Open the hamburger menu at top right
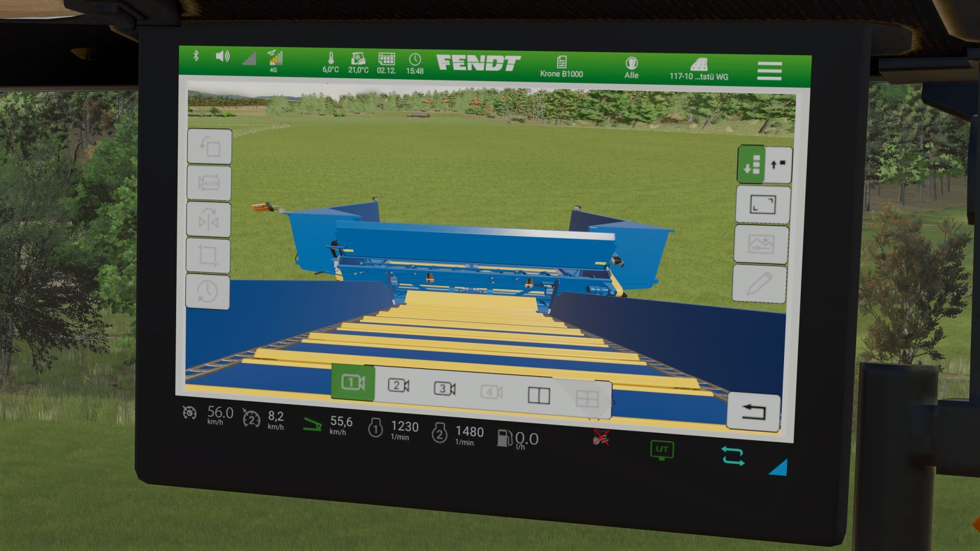The width and height of the screenshot is (980, 551). pos(768,71)
